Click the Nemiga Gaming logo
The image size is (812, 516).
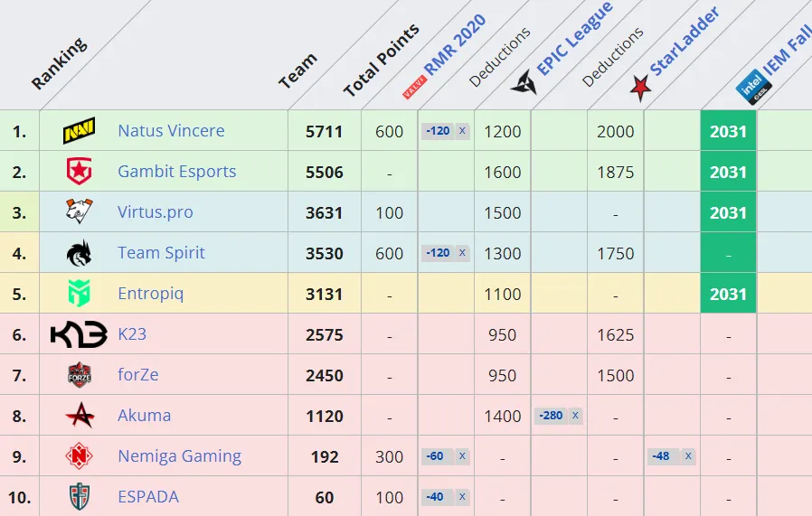[79, 456]
